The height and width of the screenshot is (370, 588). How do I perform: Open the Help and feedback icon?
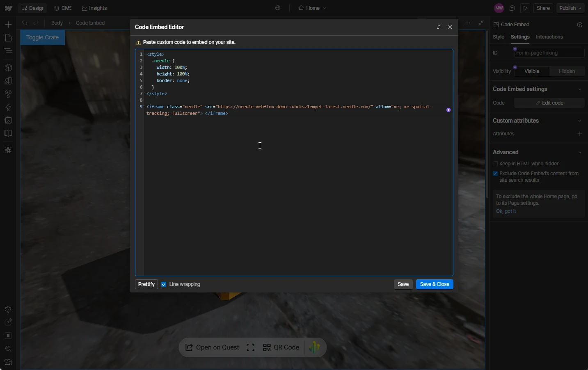coord(8,322)
